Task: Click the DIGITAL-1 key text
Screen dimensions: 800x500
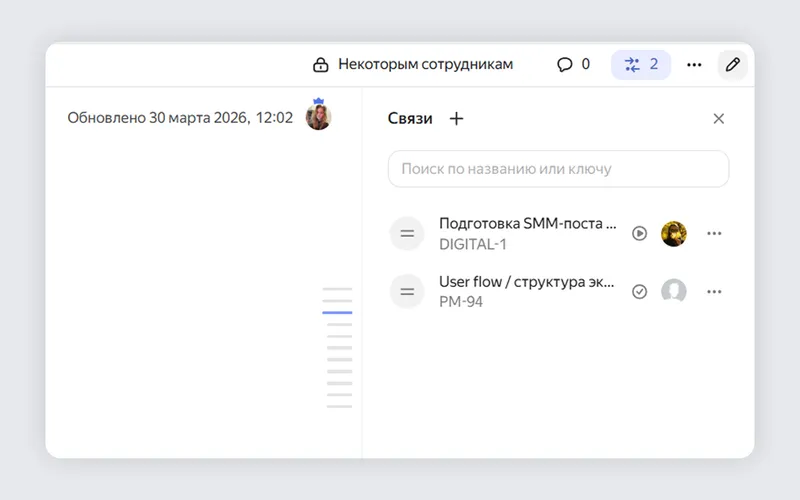Action: click(x=473, y=244)
